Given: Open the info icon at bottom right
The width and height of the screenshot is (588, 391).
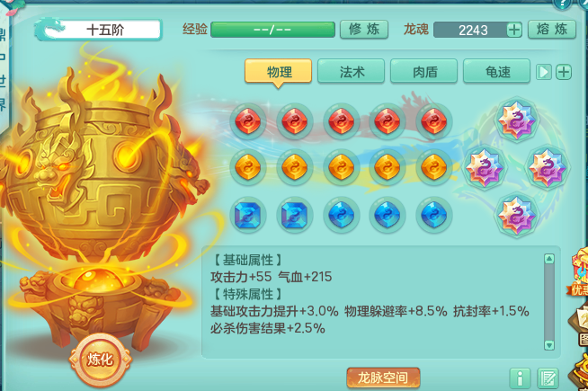Looking at the screenshot, I should (520, 378).
